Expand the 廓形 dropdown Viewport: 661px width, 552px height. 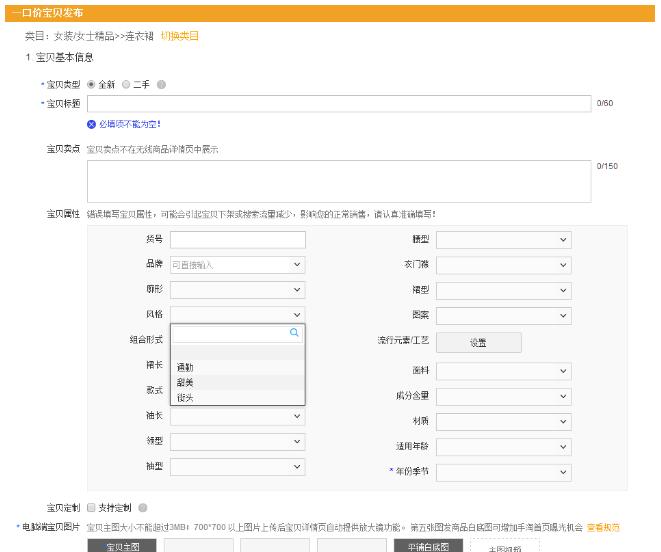click(237, 290)
